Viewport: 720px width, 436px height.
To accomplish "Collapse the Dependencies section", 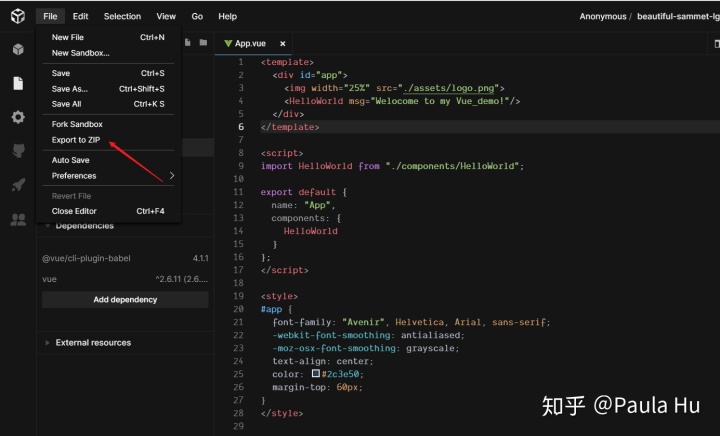I will click(x=84, y=226).
